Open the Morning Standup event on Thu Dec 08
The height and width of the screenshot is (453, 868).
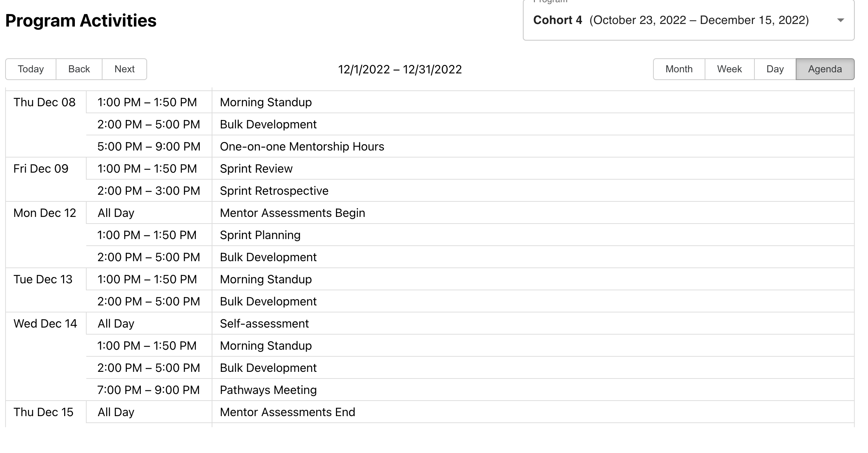click(265, 102)
